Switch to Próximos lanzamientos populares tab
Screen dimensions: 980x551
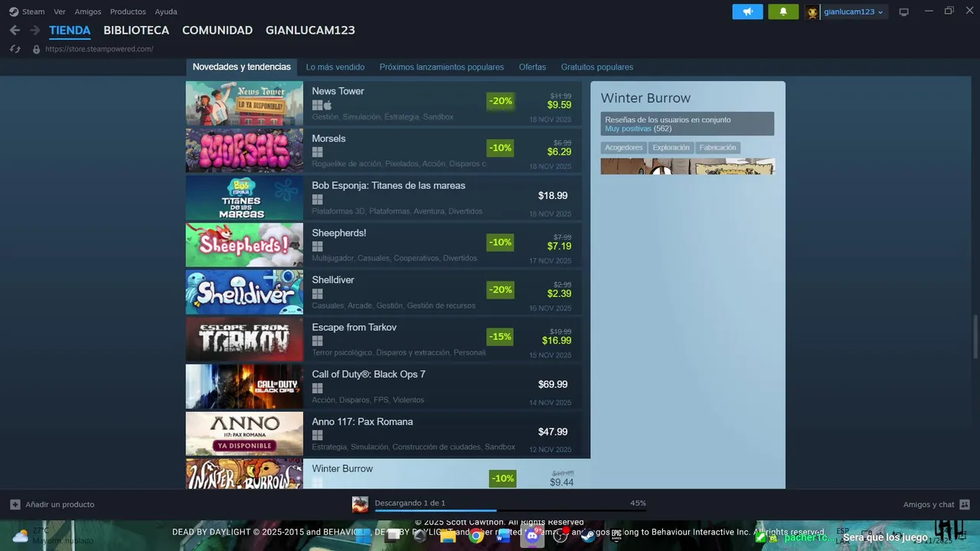pyautogui.click(x=442, y=67)
